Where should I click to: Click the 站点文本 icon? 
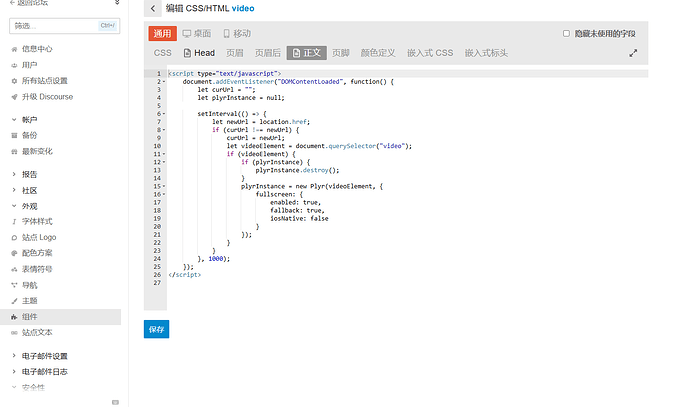point(14,333)
